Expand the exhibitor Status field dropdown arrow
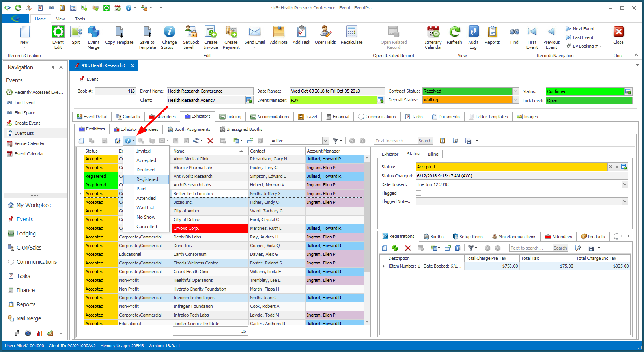 tap(617, 167)
